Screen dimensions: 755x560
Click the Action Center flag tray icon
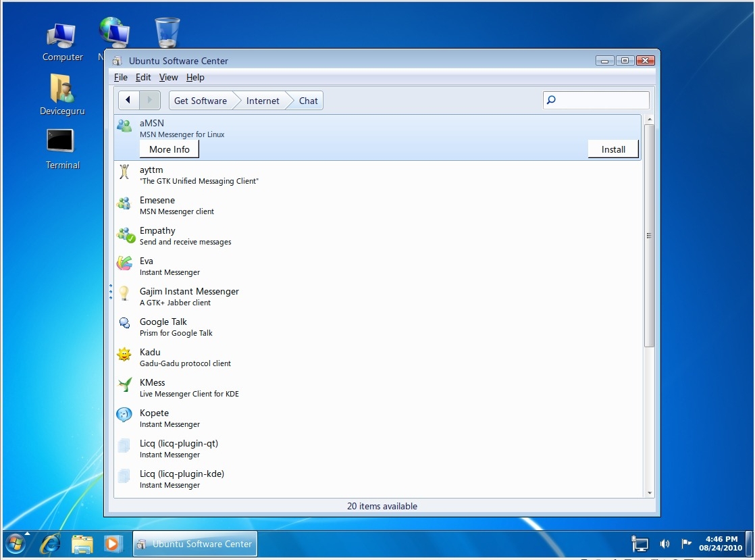(x=686, y=544)
